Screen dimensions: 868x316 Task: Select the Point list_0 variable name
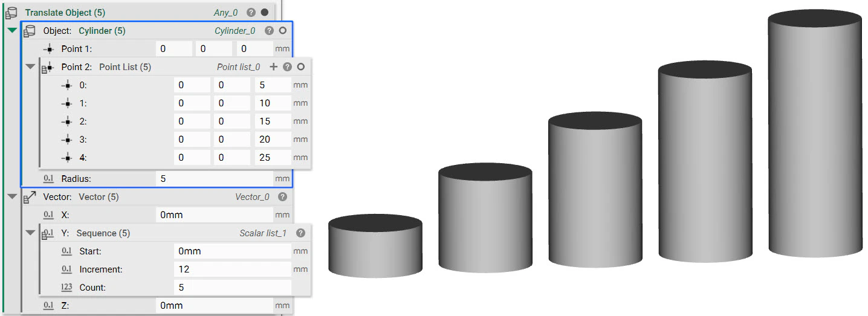click(x=239, y=67)
